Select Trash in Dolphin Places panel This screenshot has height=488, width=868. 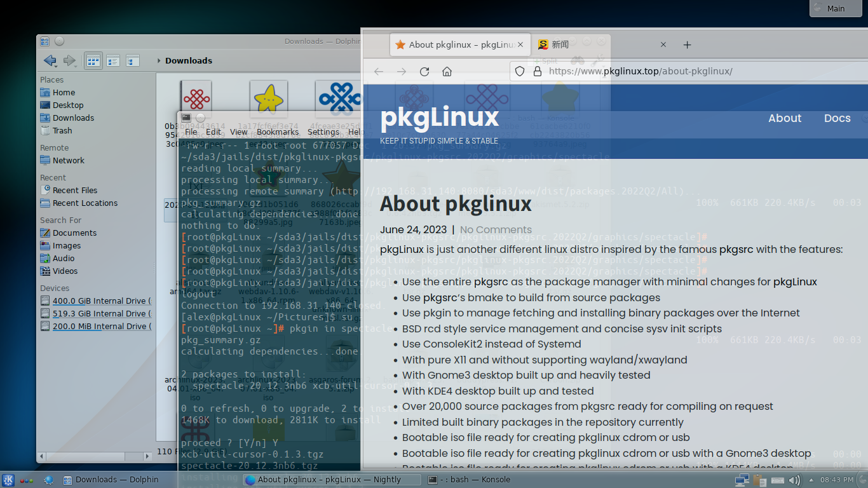[x=62, y=131]
